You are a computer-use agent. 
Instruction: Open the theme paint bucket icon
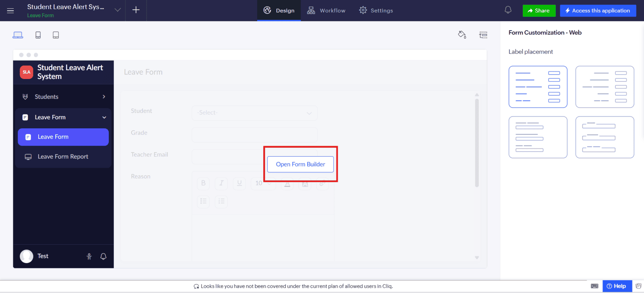462,35
